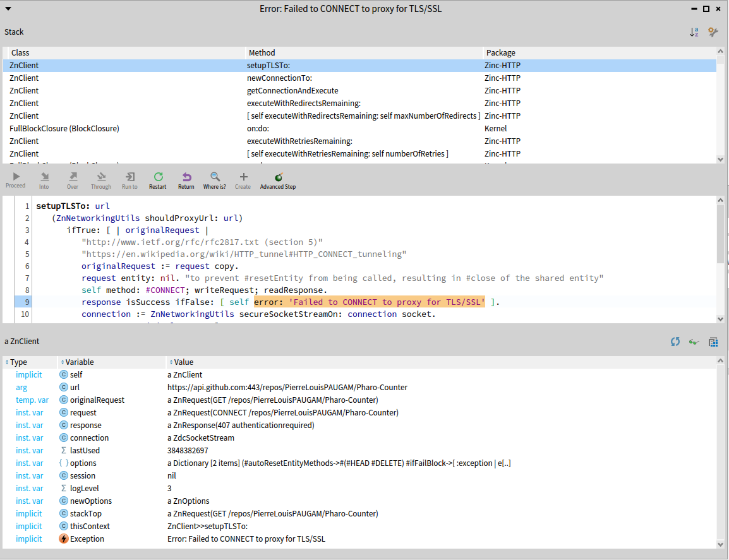Click the Create plus icon
Screen dimensions: 729x560
pos(244,177)
